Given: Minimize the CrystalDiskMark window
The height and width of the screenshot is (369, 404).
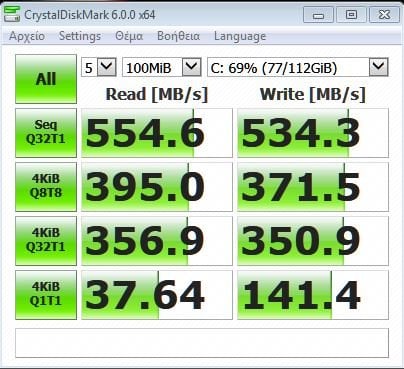Looking at the screenshot, I should pyautogui.click(x=319, y=15).
